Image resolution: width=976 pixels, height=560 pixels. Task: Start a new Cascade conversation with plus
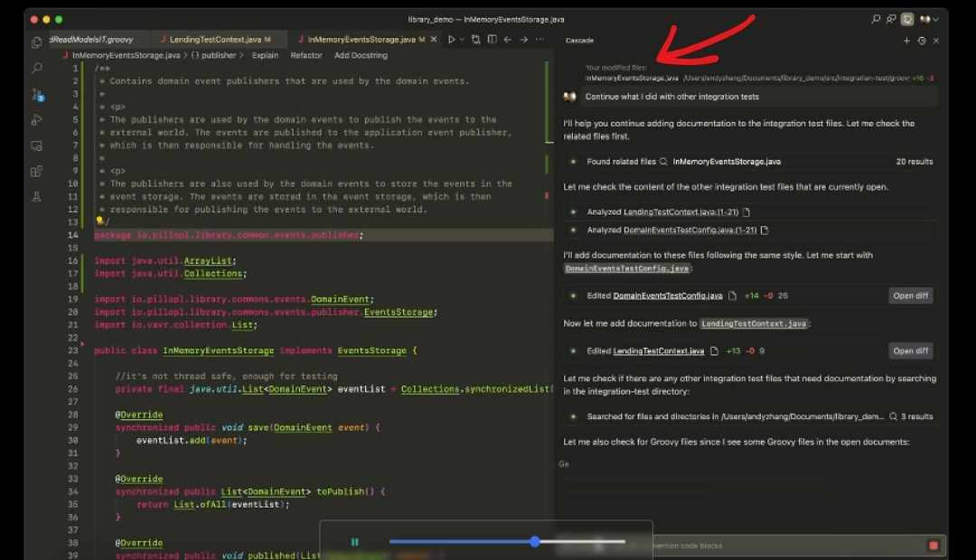(x=906, y=41)
